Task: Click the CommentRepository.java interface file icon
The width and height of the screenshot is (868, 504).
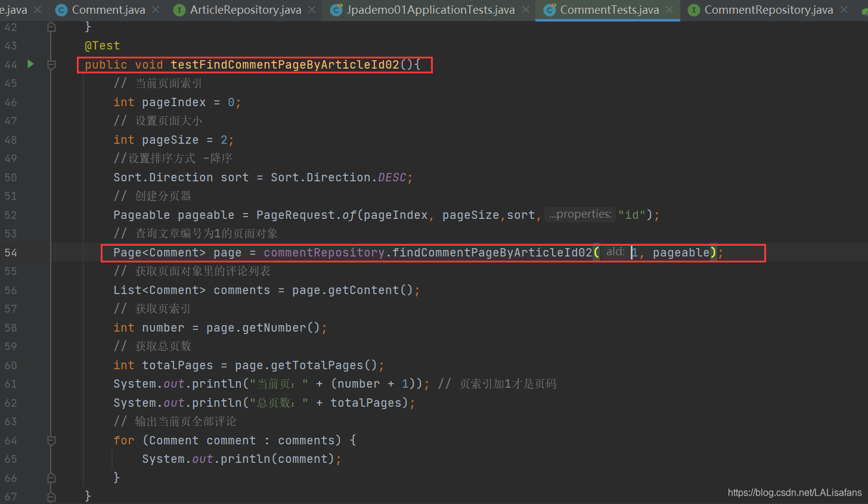Action: pyautogui.click(x=693, y=10)
